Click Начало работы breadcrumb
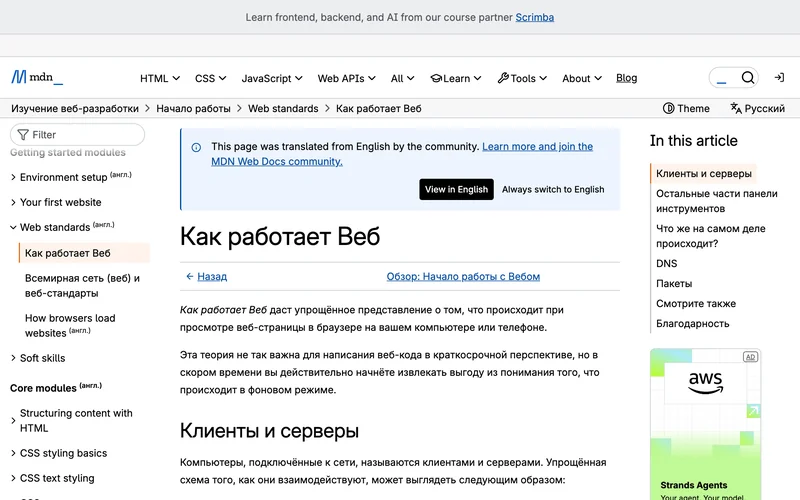This screenshot has height=500, width=800. coord(193,108)
